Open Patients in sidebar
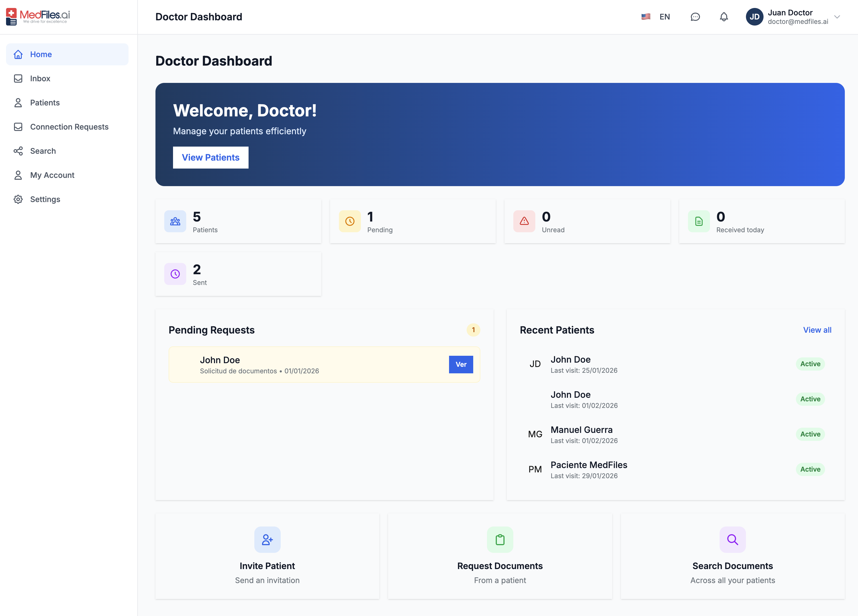The image size is (858, 616). [x=67, y=103]
